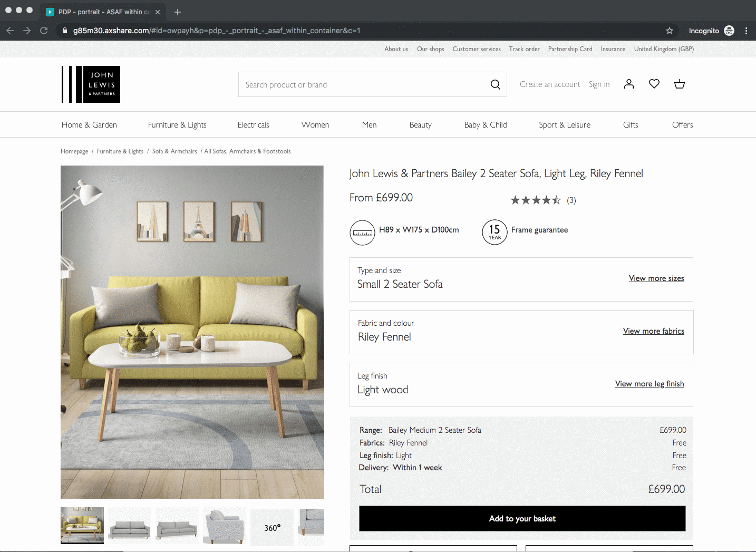Viewport: 756px width, 552px height.
Task: Click All Sofas, Armchairs & Footstools breadcrumb
Action: [247, 151]
